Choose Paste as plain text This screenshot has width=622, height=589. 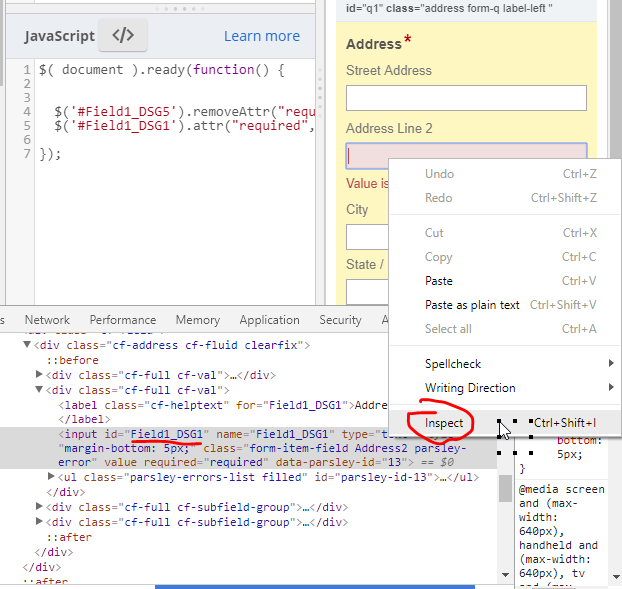pos(472,305)
